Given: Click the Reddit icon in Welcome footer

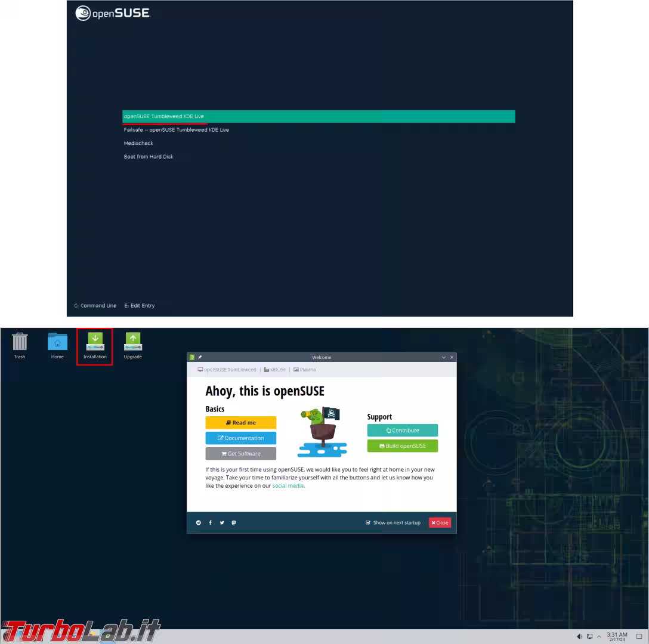Looking at the screenshot, I should [199, 523].
